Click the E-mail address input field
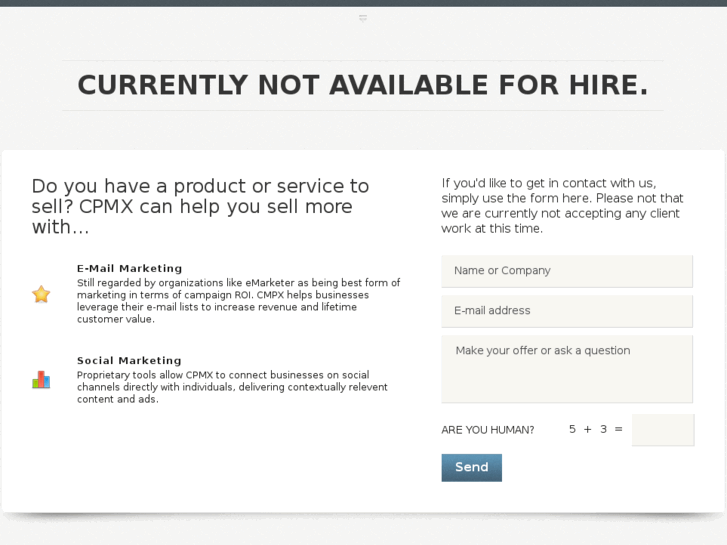 coord(566,311)
